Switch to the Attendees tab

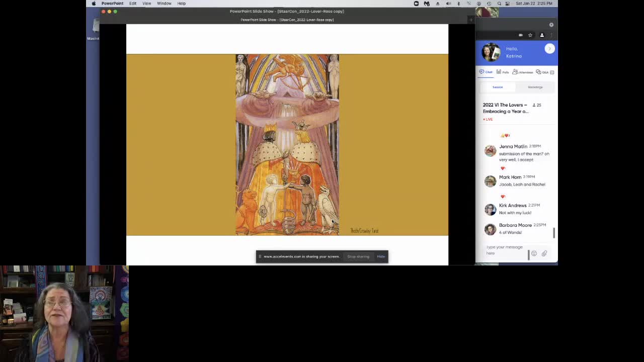coord(522,72)
